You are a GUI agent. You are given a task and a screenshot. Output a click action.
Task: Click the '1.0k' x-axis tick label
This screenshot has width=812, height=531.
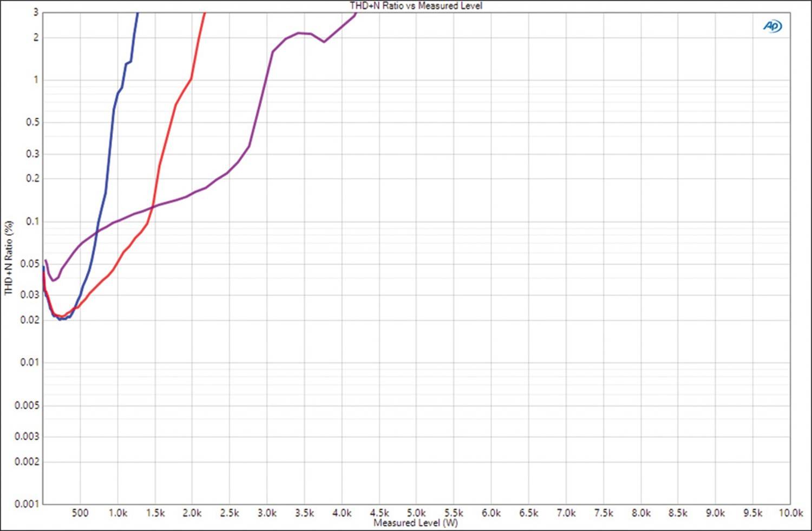117,513
